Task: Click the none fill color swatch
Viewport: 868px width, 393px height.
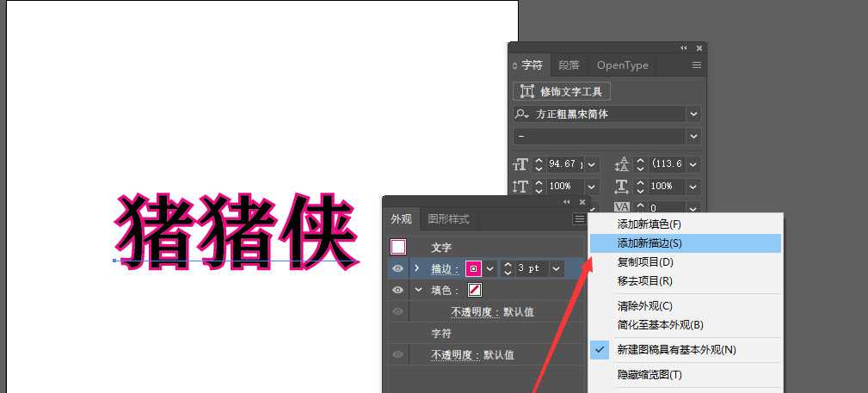Action: (474, 290)
